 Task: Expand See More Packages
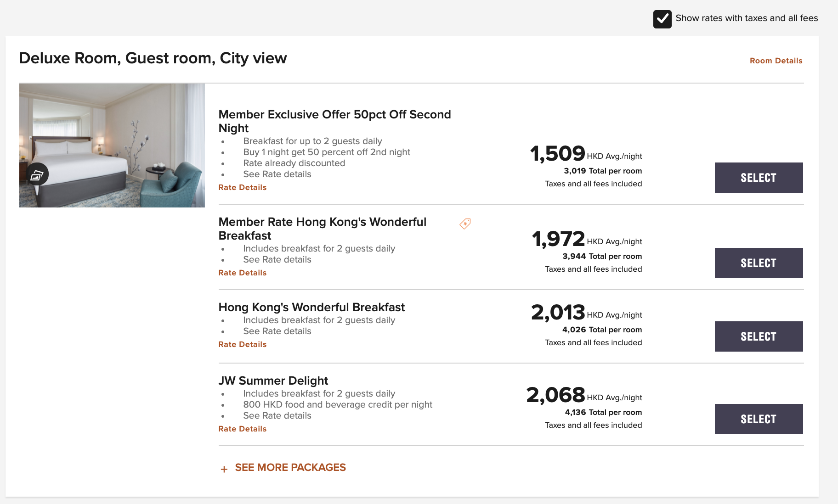pos(290,467)
